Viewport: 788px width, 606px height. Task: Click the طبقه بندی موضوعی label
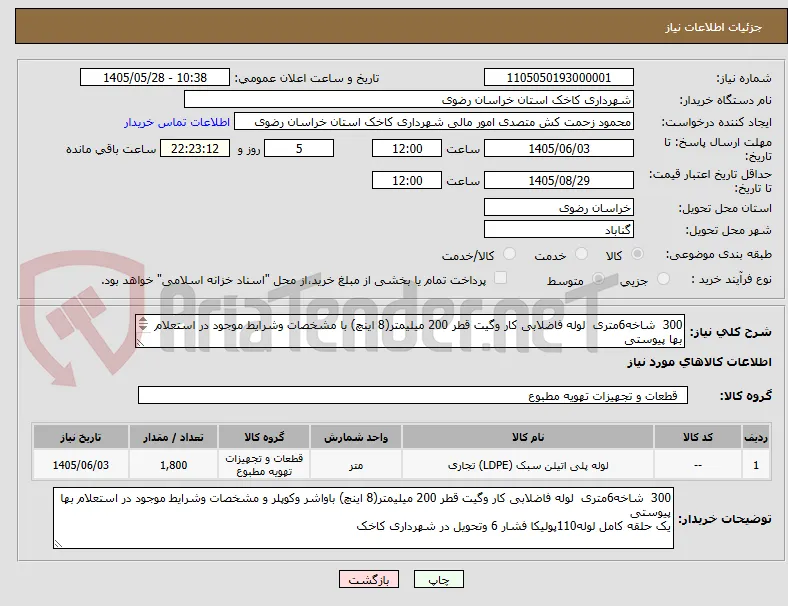(x=719, y=254)
